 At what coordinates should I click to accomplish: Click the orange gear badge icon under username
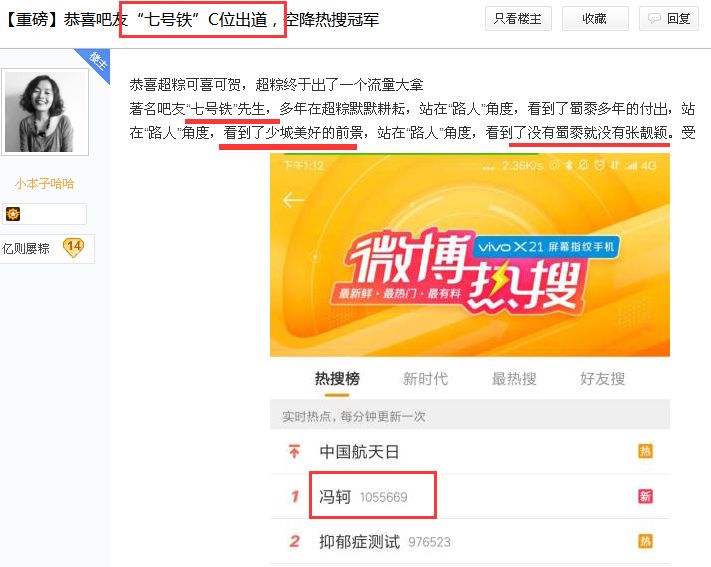point(13,214)
